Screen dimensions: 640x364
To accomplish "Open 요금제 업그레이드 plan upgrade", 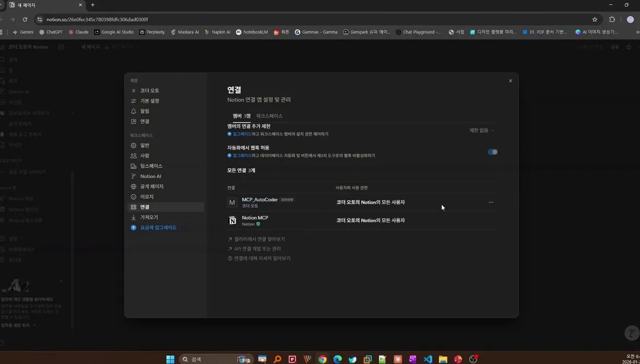I will (158, 227).
